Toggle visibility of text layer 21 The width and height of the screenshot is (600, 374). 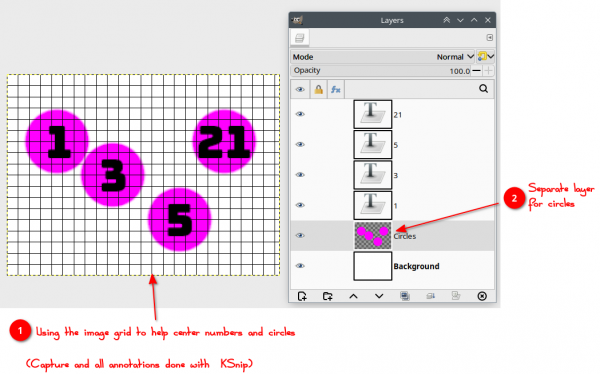pyautogui.click(x=300, y=114)
